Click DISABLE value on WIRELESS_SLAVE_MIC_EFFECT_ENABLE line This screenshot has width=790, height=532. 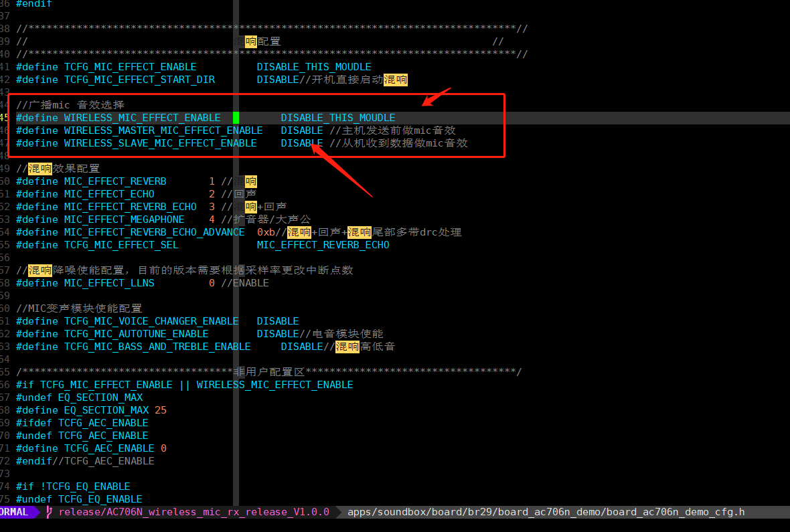pos(302,143)
